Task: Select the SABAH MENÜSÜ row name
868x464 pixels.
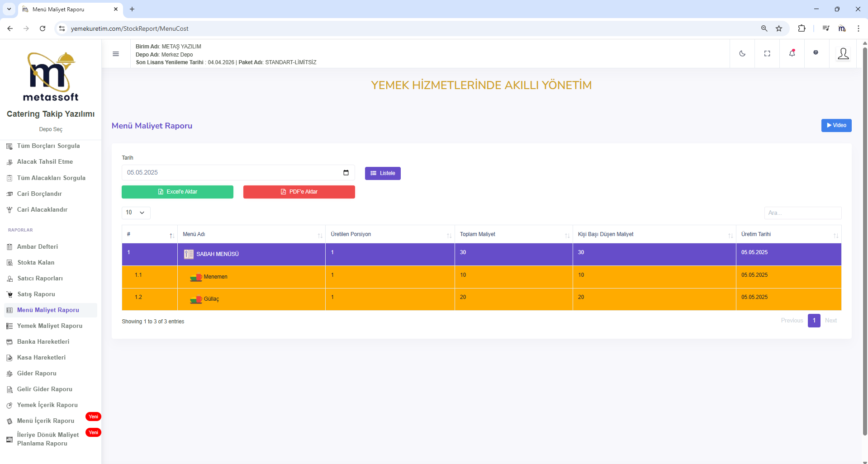Action: (217, 254)
